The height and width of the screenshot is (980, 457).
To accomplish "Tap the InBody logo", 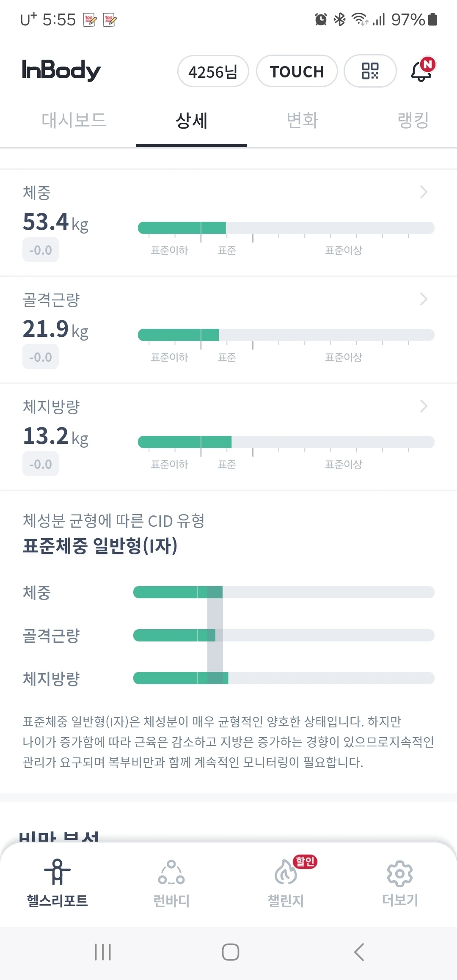I will [x=61, y=70].
